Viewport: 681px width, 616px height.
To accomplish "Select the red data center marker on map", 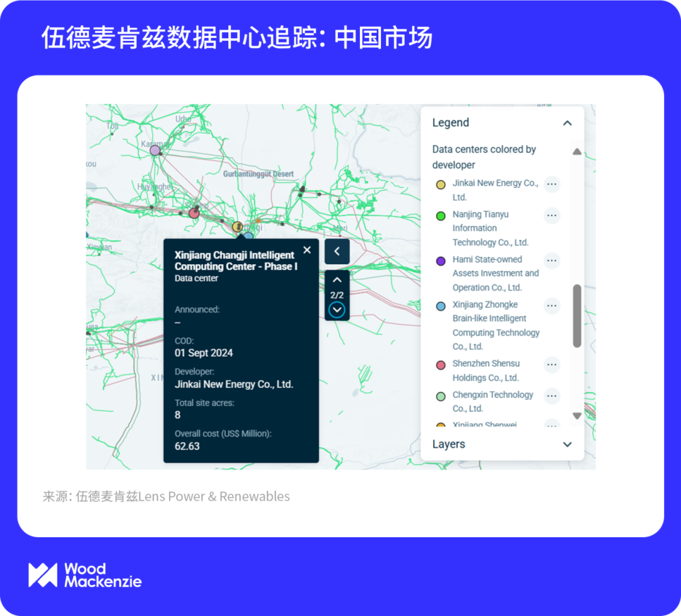I will point(194,213).
